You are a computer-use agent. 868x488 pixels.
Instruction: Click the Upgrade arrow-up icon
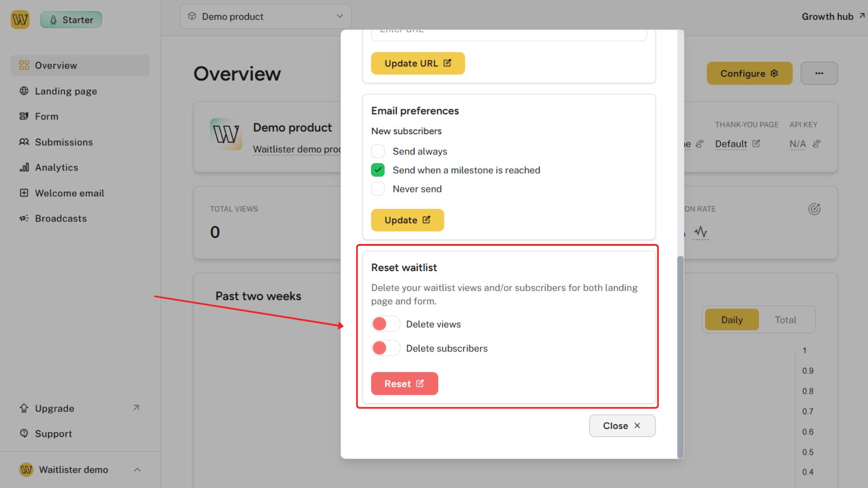click(24, 408)
